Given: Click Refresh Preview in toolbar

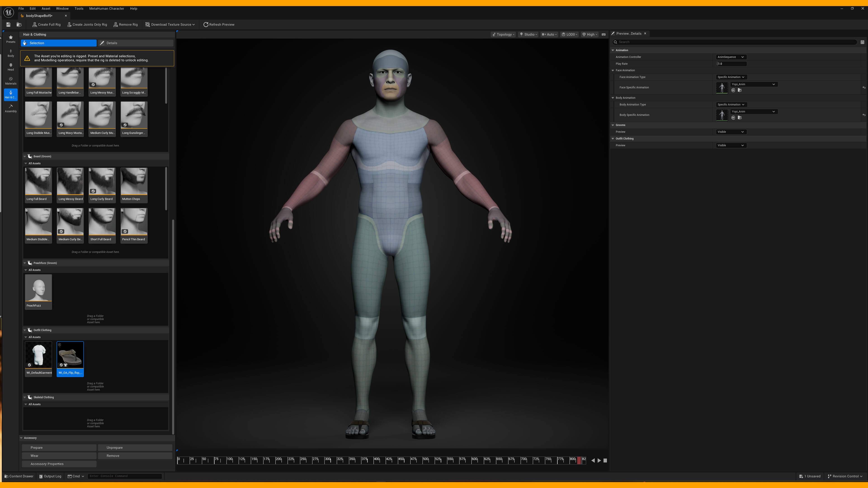Looking at the screenshot, I should click(219, 25).
